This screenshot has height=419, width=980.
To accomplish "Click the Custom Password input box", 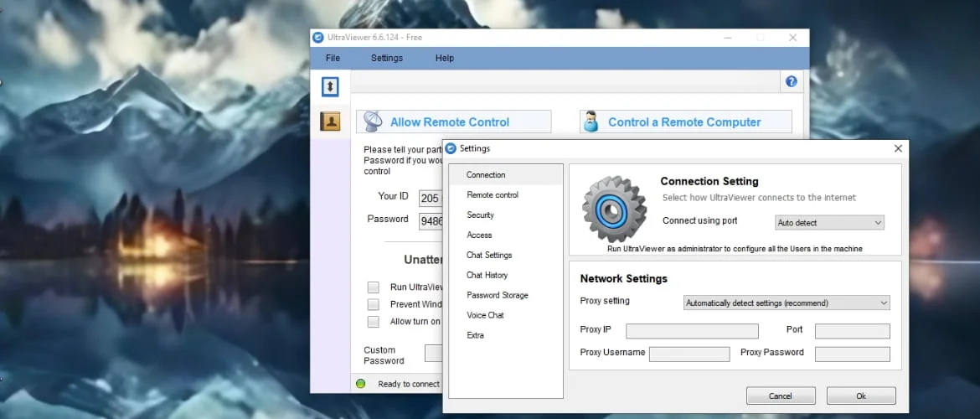I will pyautogui.click(x=434, y=354).
